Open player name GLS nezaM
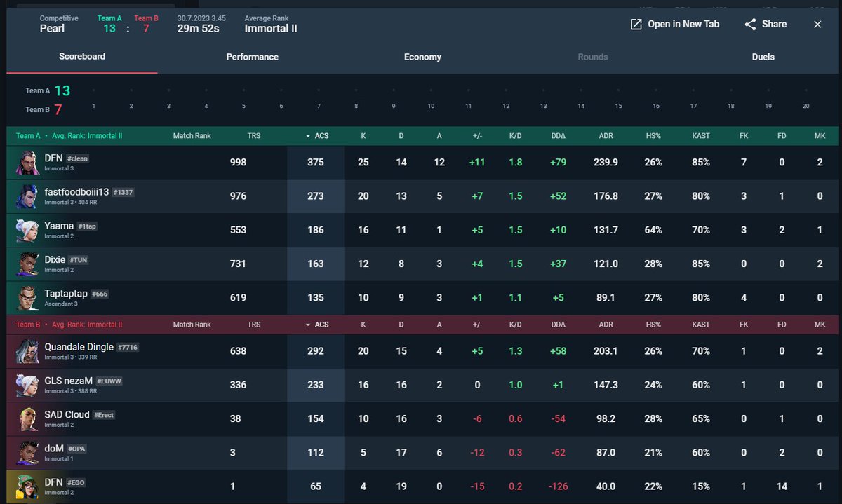 click(x=68, y=381)
